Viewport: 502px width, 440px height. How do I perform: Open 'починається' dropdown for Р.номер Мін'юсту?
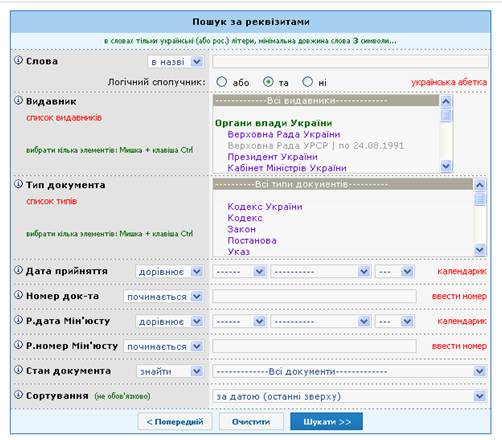coord(164,347)
